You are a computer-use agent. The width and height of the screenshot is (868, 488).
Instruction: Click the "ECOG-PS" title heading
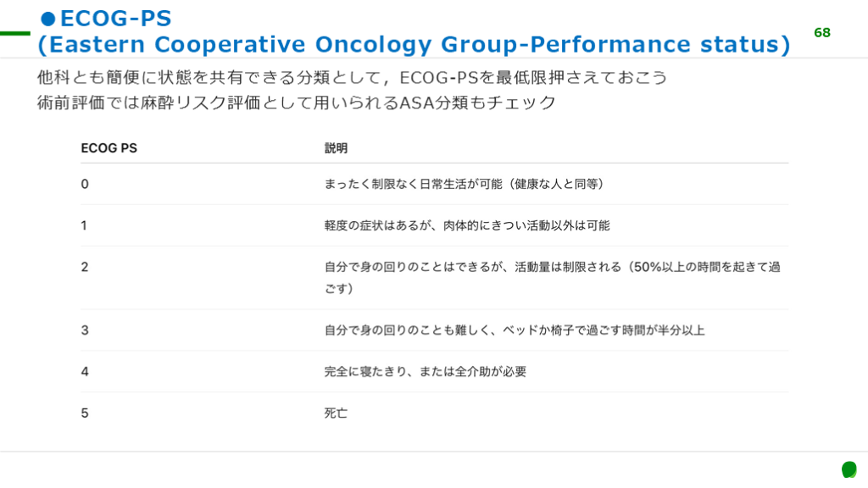(x=115, y=18)
